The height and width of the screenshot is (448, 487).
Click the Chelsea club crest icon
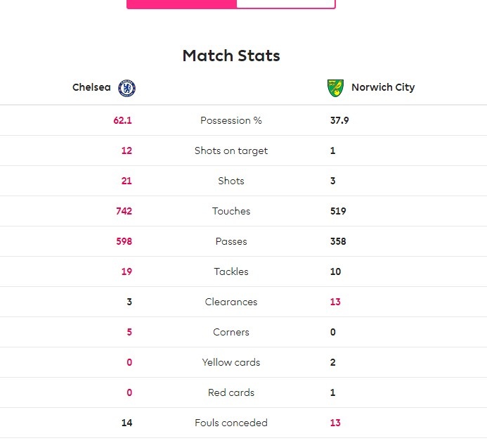tap(127, 88)
